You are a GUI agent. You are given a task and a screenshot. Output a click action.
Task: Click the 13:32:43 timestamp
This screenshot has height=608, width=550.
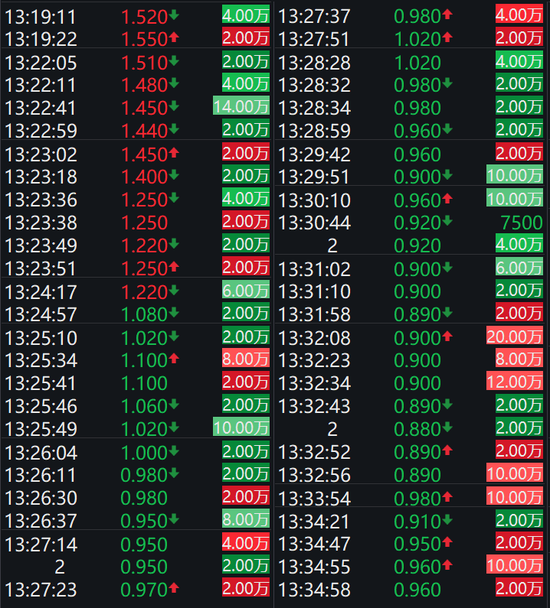click(x=314, y=406)
